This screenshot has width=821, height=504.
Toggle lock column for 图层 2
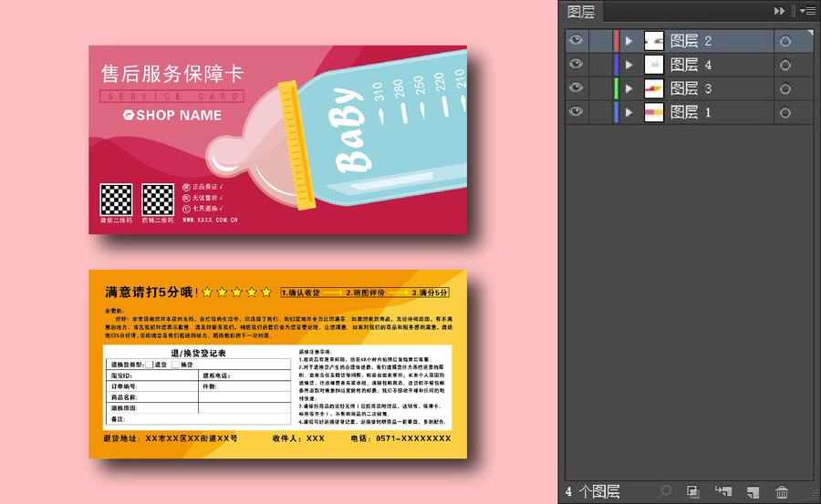pos(599,40)
